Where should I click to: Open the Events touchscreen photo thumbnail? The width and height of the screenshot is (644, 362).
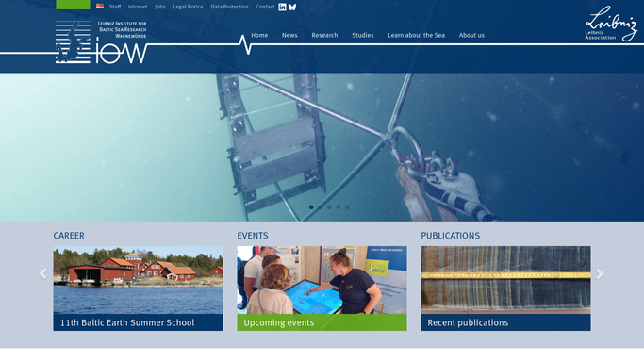click(x=322, y=280)
